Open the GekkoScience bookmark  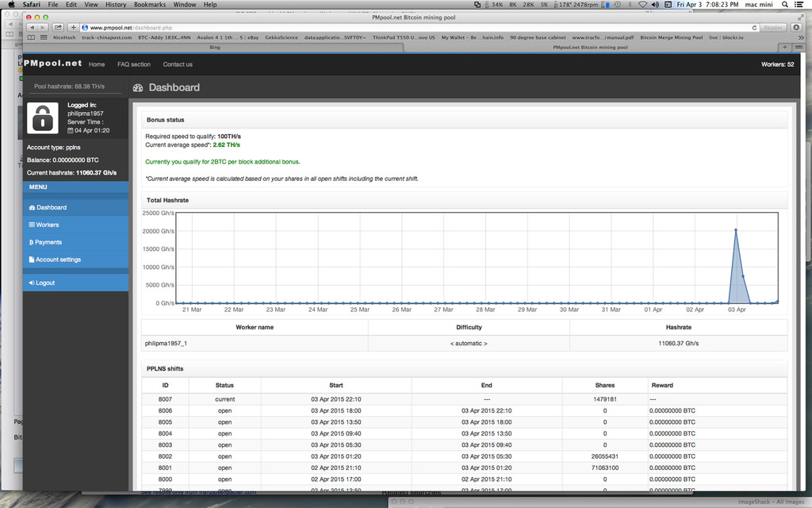pyautogui.click(x=282, y=37)
